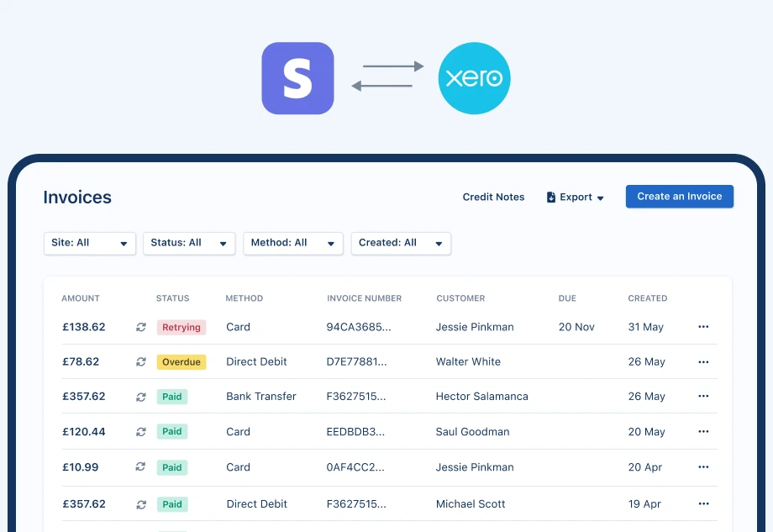Open the Status: All filter dropdown
The height and width of the screenshot is (532, 773).
click(189, 243)
